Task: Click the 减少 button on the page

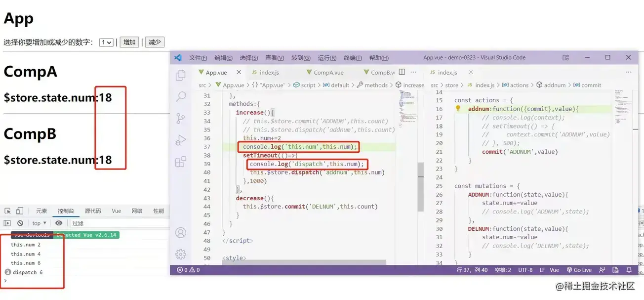Action: (x=155, y=43)
